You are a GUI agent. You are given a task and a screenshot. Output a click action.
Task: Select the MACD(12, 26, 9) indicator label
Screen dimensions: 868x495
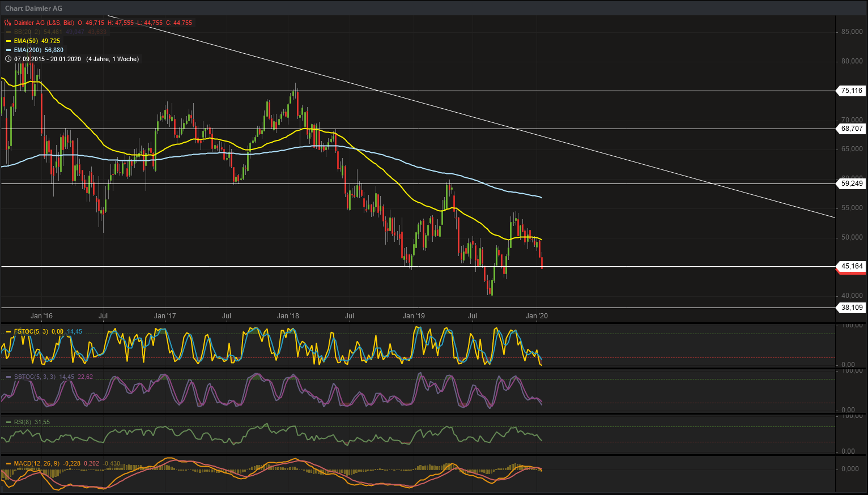coord(37,463)
